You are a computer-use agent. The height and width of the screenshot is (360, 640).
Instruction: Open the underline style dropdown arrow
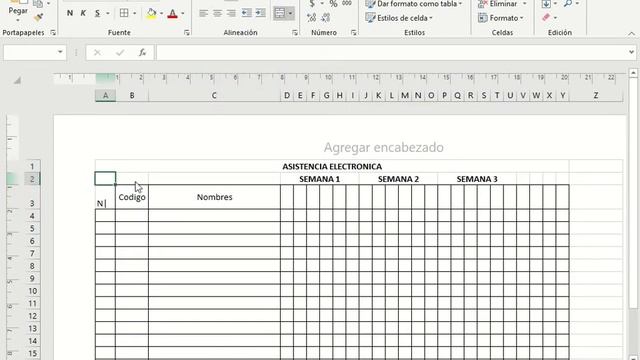point(107,13)
